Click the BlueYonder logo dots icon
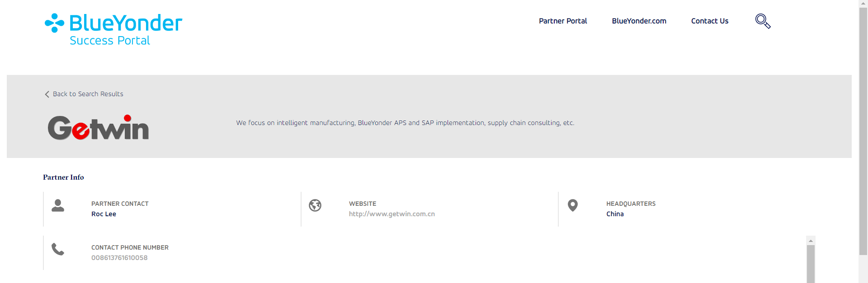The width and height of the screenshot is (868, 283). (54, 23)
